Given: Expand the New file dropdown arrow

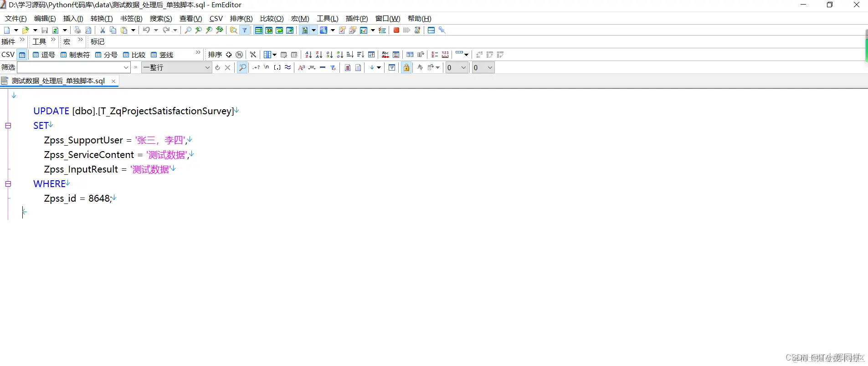Looking at the screenshot, I should (16, 30).
